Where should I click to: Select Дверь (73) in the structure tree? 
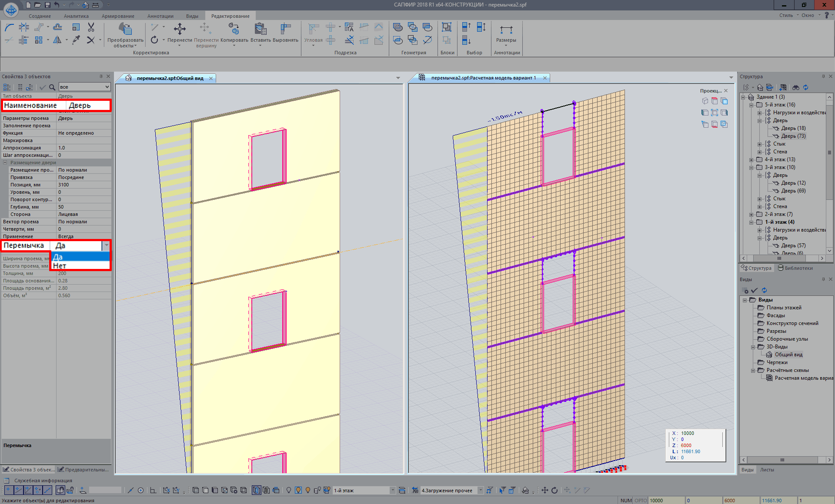[793, 136]
